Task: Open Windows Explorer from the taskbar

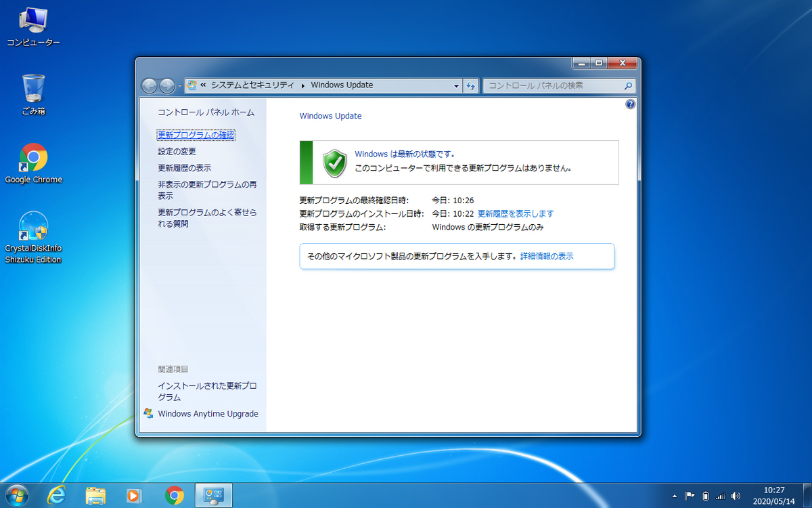Action: (95, 495)
